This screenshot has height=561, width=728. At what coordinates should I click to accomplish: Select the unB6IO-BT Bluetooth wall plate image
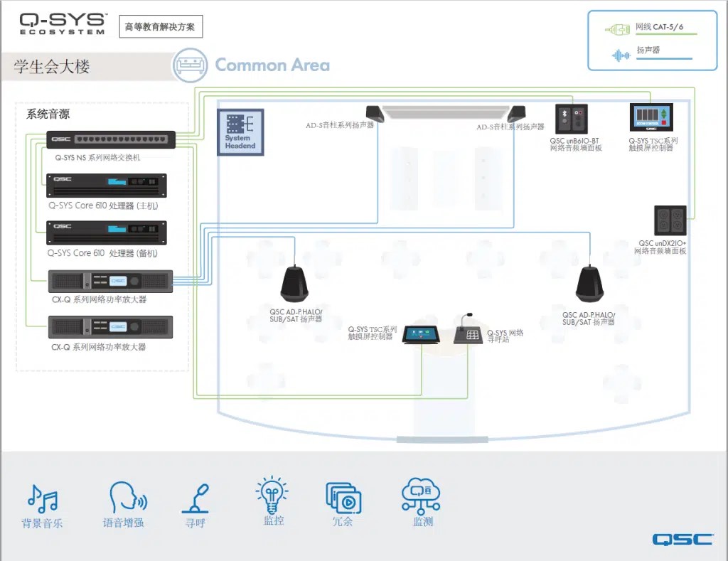[x=572, y=119]
